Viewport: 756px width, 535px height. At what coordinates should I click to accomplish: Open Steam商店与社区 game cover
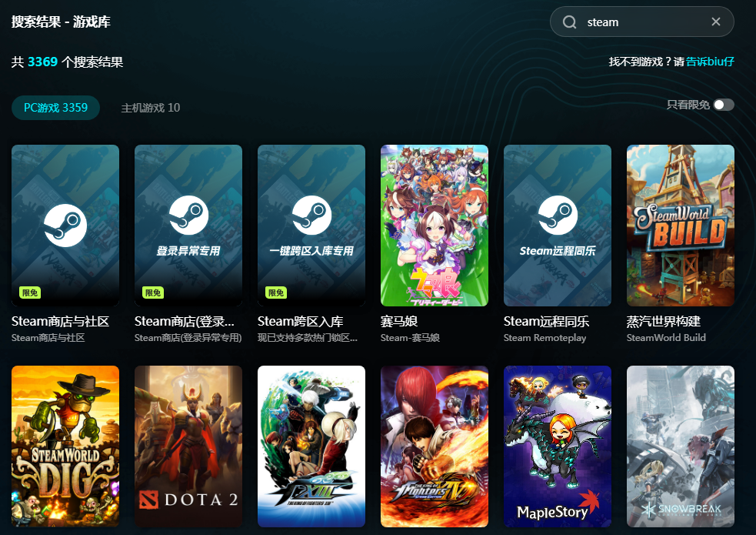[x=65, y=226]
